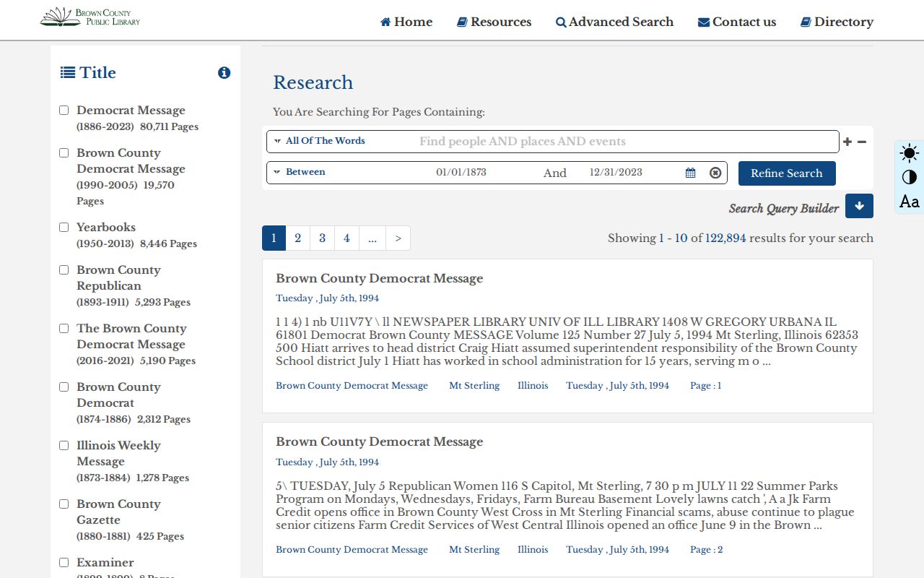The image size is (924, 578).
Task: Click Mt Sterling link in first result
Action: 474,386
